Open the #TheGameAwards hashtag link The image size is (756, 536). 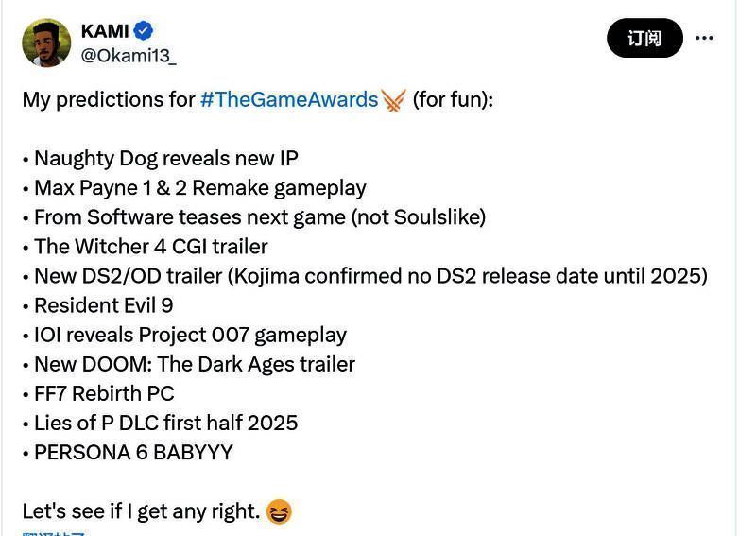pyautogui.click(x=288, y=99)
